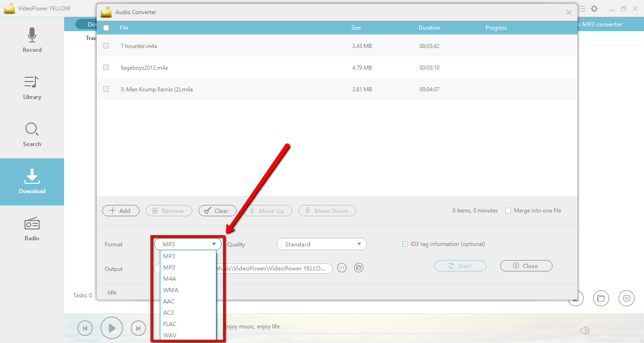The height and width of the screenshot is (343, 644).
Task: Check the Merge into one file option
Action: point(508,210)
